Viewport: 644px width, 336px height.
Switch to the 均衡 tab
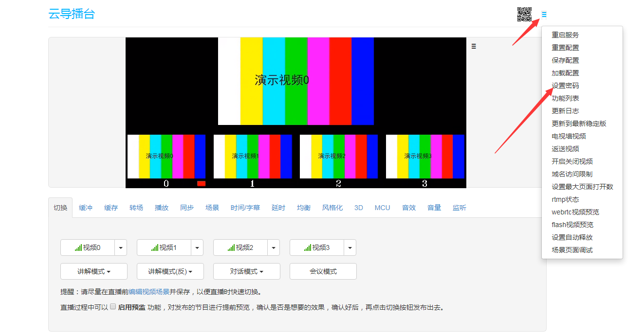pyautogui.click(x=304, y=208)
